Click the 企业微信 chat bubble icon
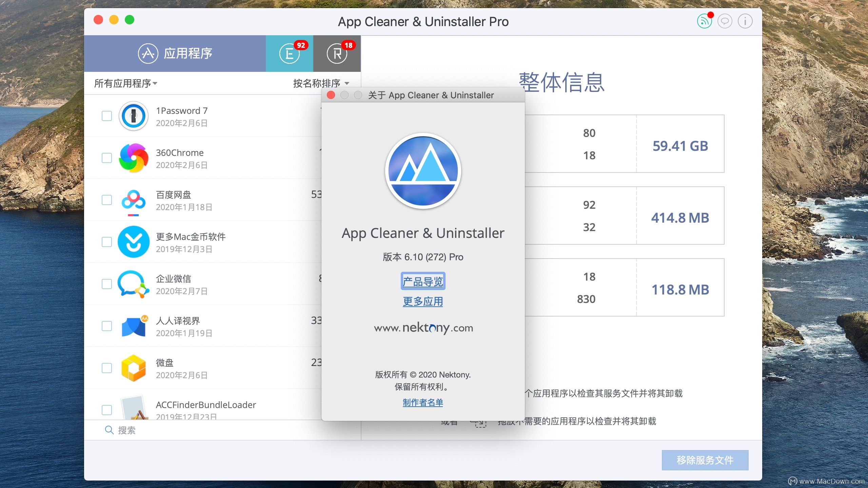This screenshot has height=488, width=868. [x=134, y=284]
